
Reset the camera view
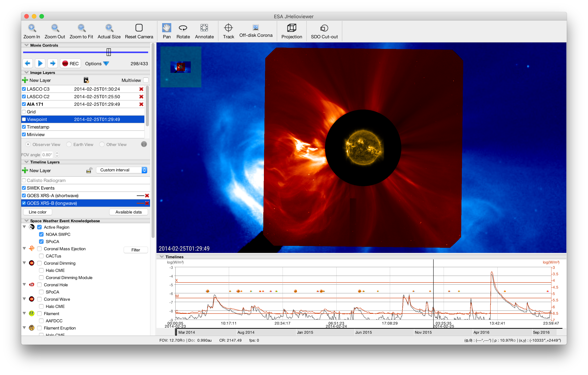(x=139, y=31)
